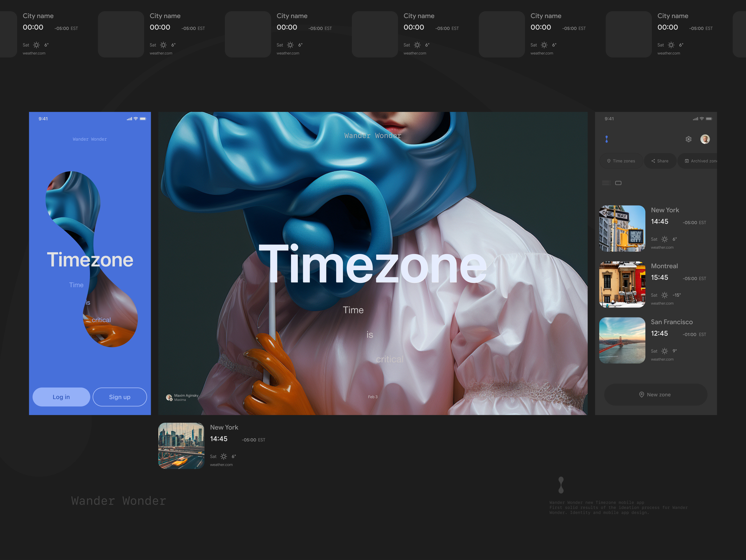Tap the user profile avatar
This screenshot has width=746, height=560.
click(705, 139)
